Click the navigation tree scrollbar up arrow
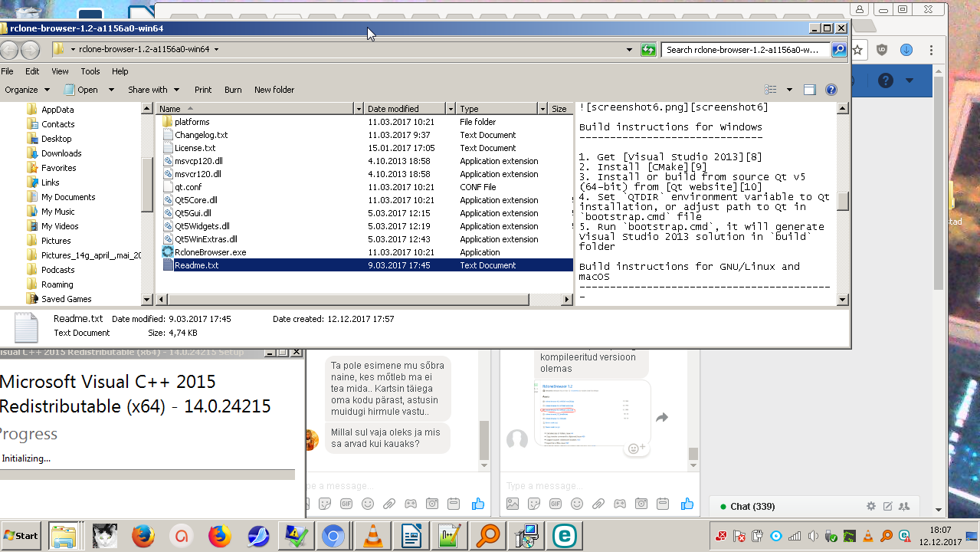Image resolution: width=980 pixels, height=552 pixels. pos(148,109)
